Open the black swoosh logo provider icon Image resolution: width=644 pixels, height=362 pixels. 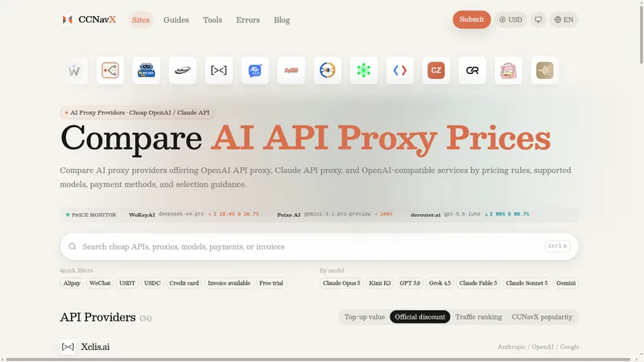coord(183,71)
